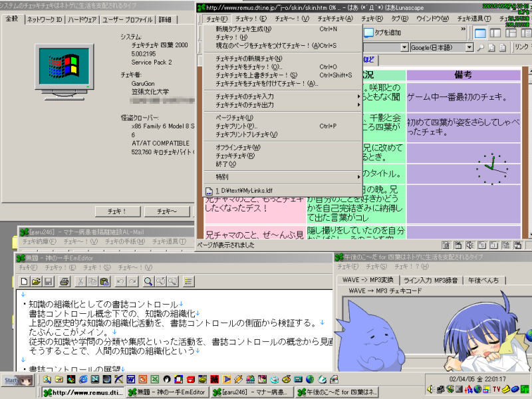This screenshot has height=399, width=532.
Task: Click ページが表示されました status bar text
Action: (225, 245)
